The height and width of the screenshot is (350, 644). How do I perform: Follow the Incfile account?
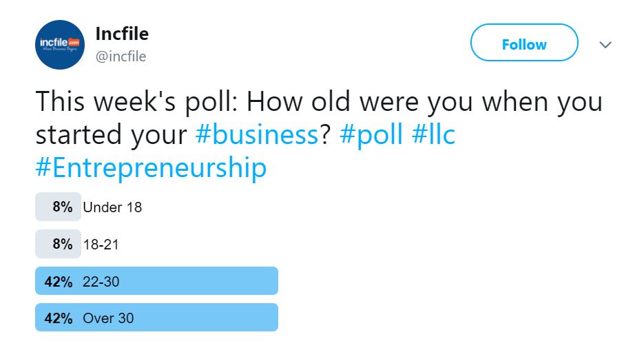click(x=523, y=44)
